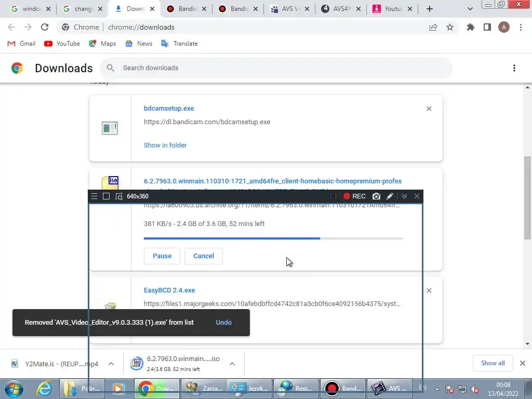The height and width of the screenshot is (399, 532).
Task: Open Internet Explorer from taskbar
Action: click(45, 389)
